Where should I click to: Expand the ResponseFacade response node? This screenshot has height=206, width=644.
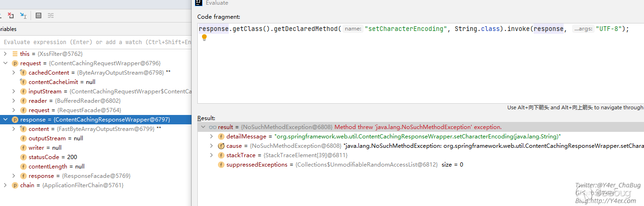pos(14,176)
